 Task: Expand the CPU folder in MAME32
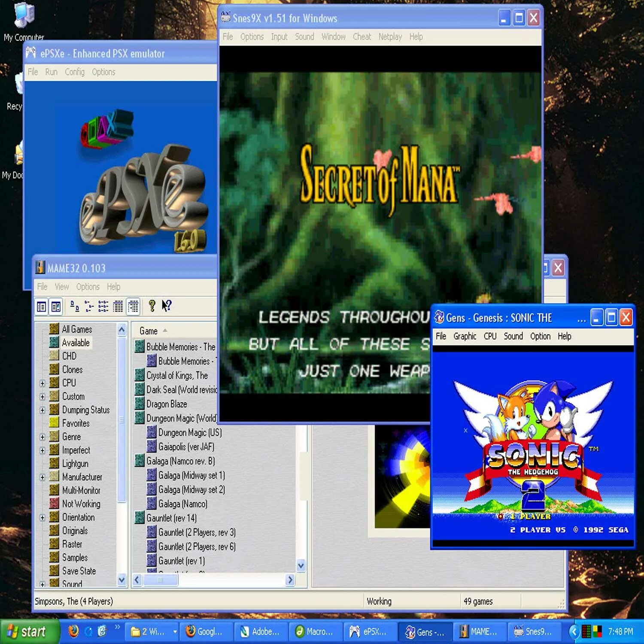click(x=43, y=383)
